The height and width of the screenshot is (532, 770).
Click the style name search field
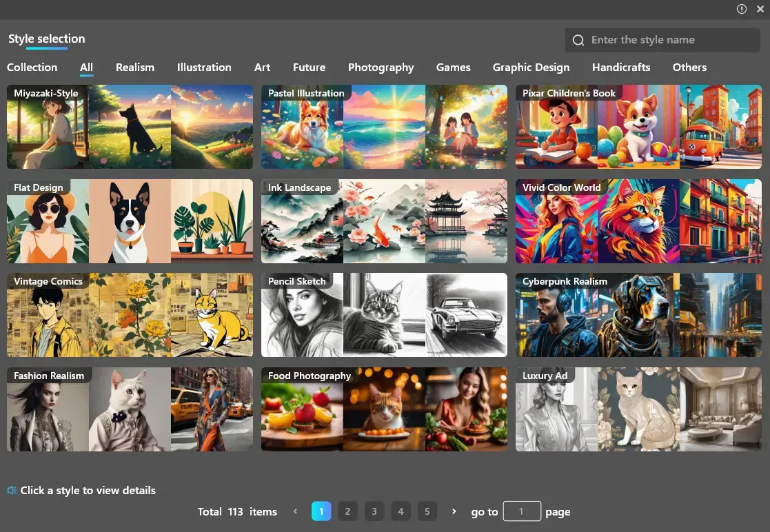coord(669,40)
